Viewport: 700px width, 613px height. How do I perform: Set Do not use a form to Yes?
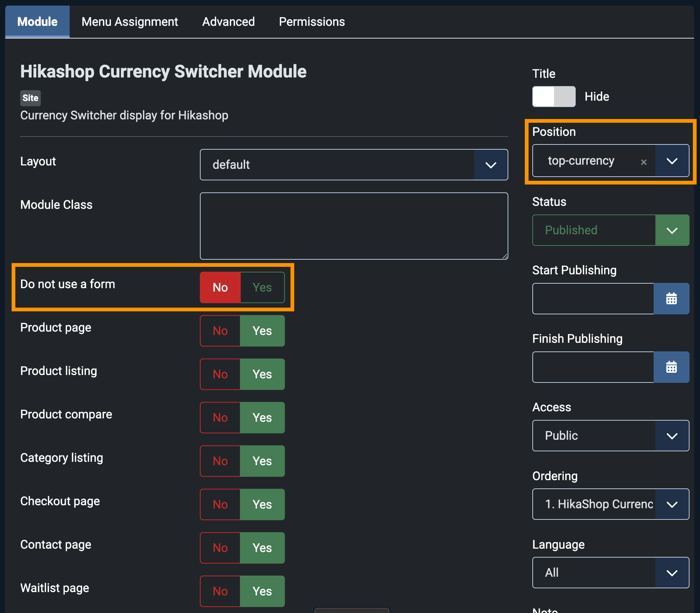pyautogui.click(x=262, y=287)
